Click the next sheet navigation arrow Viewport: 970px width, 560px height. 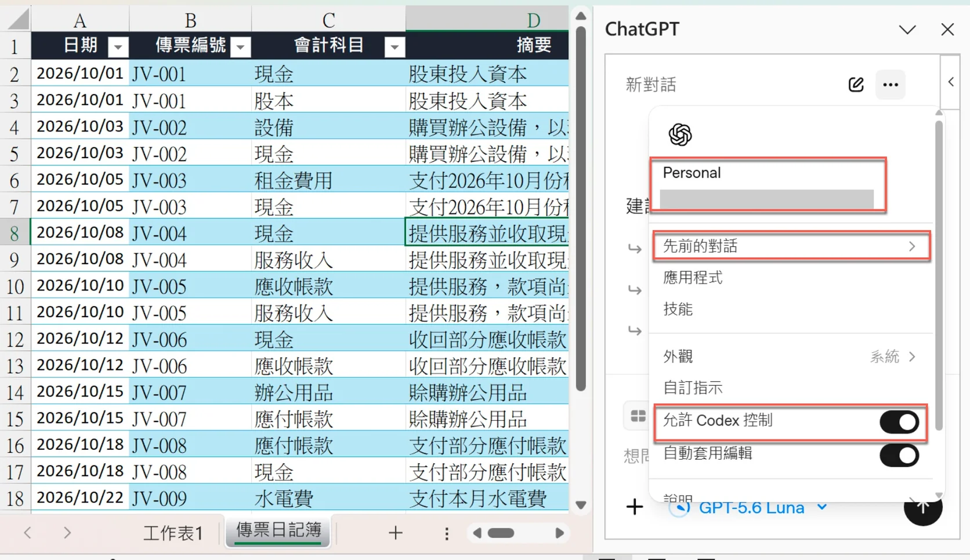pos(67,532)
